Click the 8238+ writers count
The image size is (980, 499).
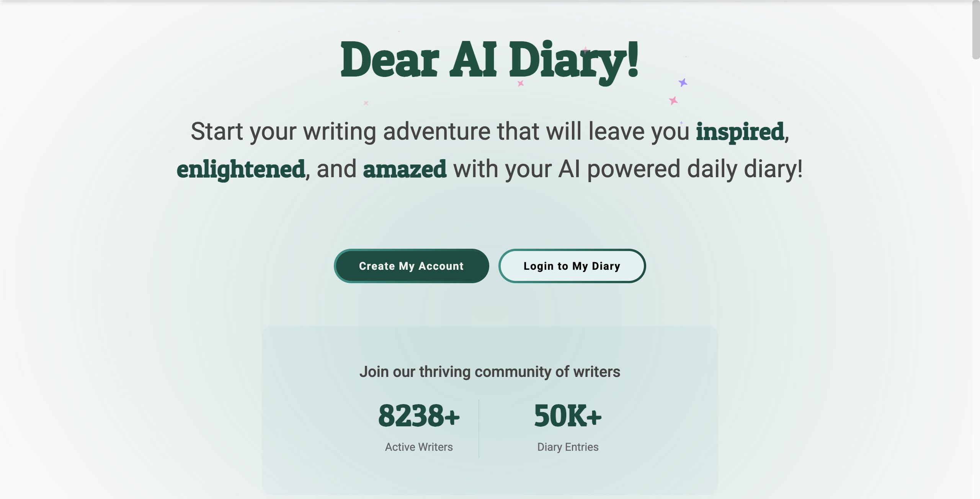(419, 416)
